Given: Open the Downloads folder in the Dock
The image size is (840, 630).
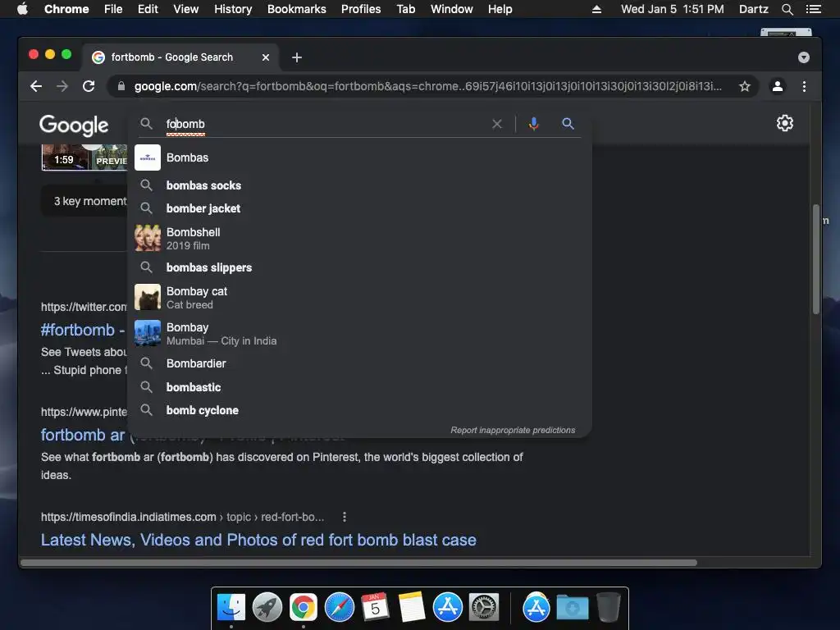Looking at the screenshot, I should [572, 608].
